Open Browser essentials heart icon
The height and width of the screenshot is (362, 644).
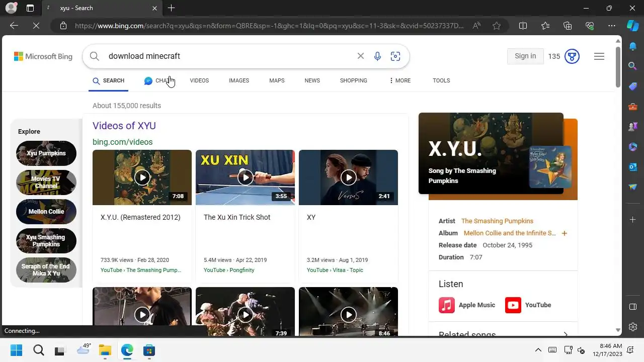click(590, 26)
